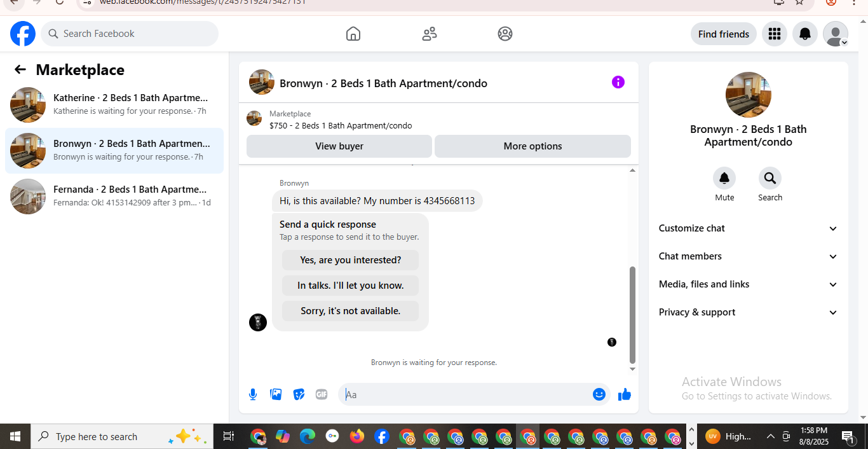Expand the Customize chat section
This screenshot has width=868, height=449.
point(749,228)
